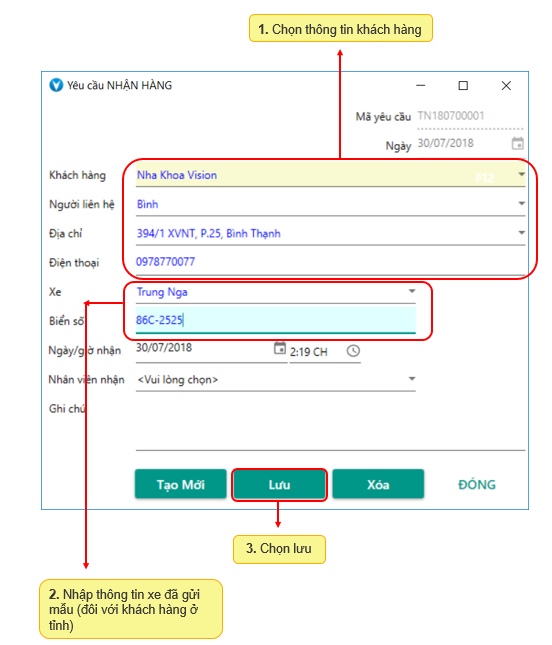The width and height of the screenshot is (552, 645).
Task: Click the app logo in title bar
Action: [x=56, y=85]
